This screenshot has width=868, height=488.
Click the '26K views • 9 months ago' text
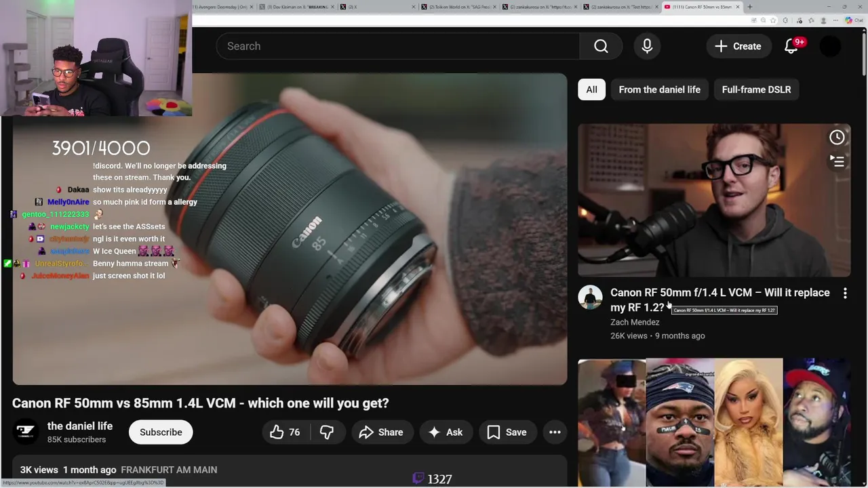click(658, 336)
